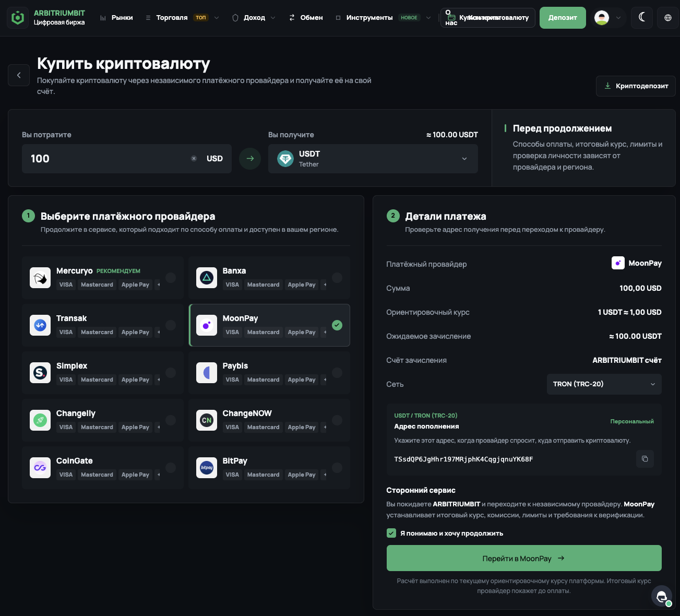Open the user avatar account menu

point(608,18)
